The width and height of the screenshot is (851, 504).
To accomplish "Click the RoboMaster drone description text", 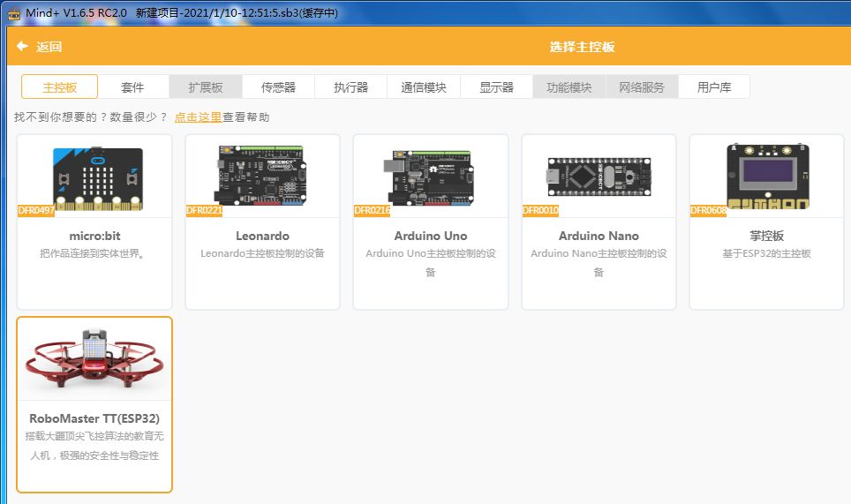I will (x=94, y=446).
